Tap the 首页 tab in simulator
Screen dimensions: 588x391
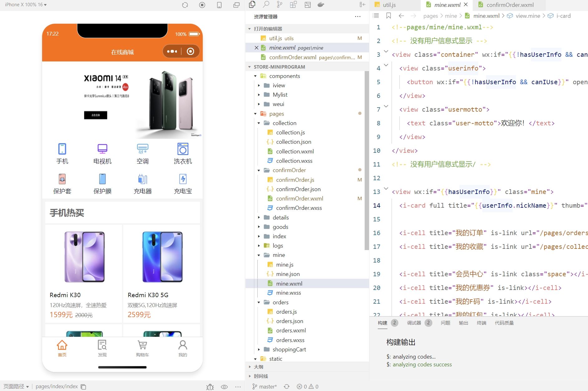(x=62, y=348)
